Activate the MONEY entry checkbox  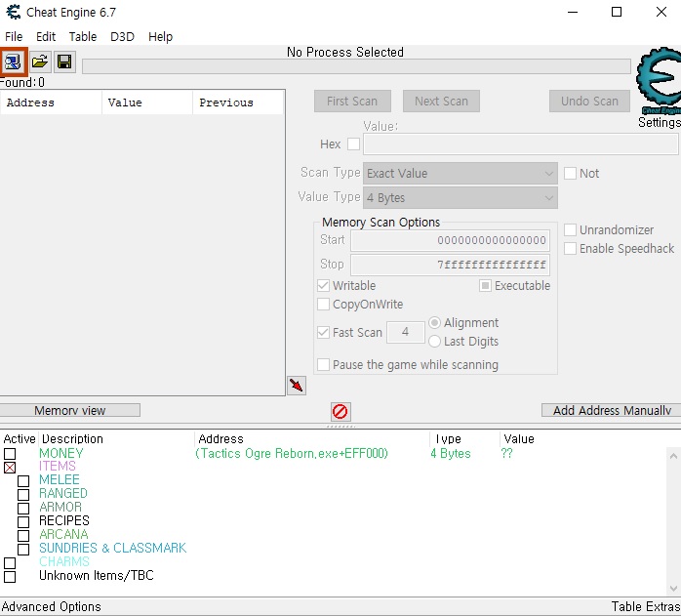[x=10, y=454]
